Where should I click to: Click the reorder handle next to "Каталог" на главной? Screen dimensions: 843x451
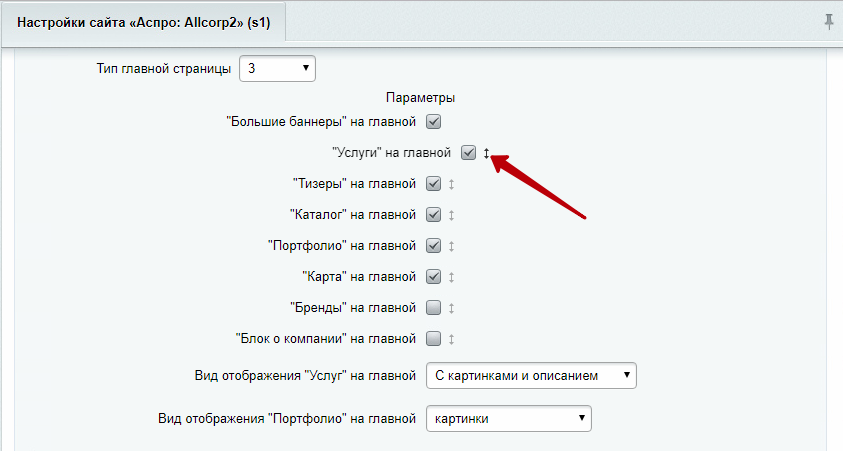452,216
